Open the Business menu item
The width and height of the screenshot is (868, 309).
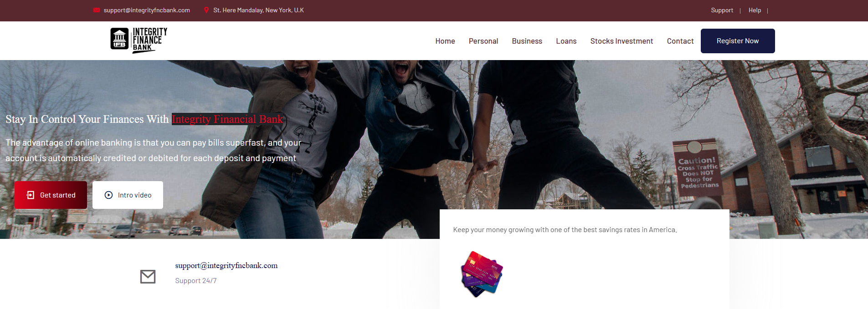pos(527,41)
